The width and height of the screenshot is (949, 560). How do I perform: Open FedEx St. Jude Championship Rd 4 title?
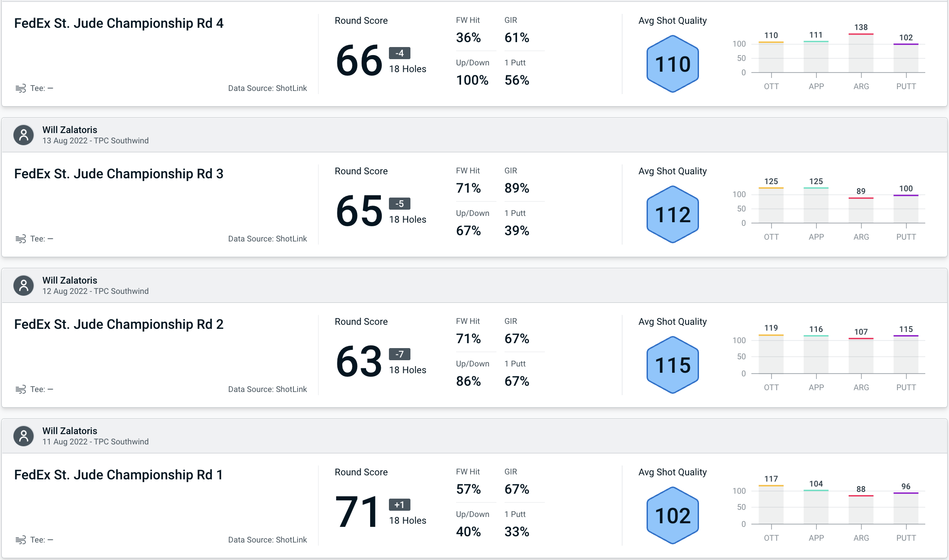point(119,23)
